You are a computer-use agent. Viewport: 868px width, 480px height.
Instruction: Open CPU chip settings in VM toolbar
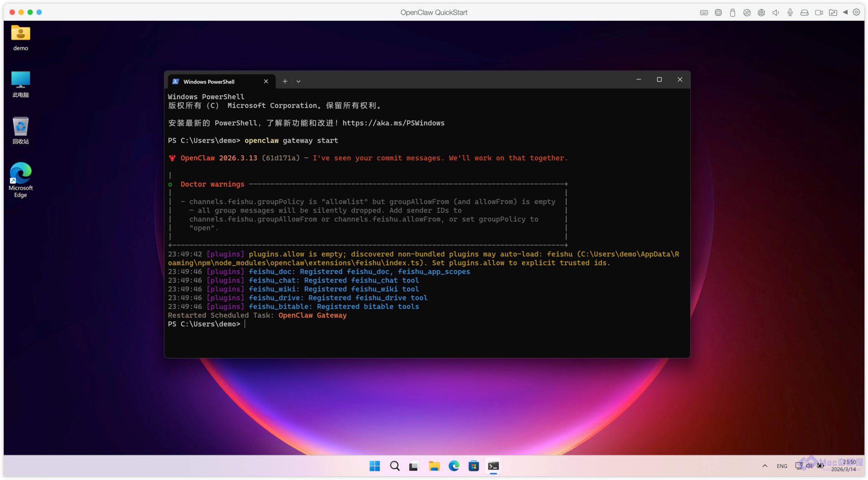click(x=718, y=13)
